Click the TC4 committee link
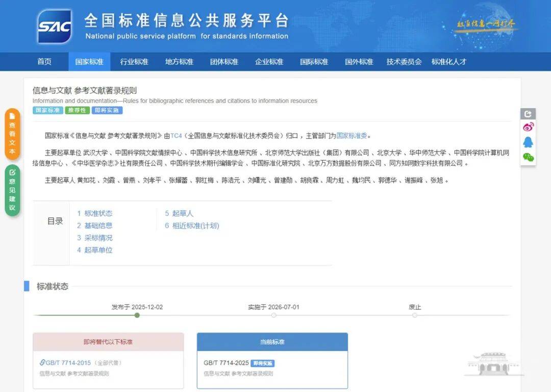 pyautogui.click(x=176, y=136)
